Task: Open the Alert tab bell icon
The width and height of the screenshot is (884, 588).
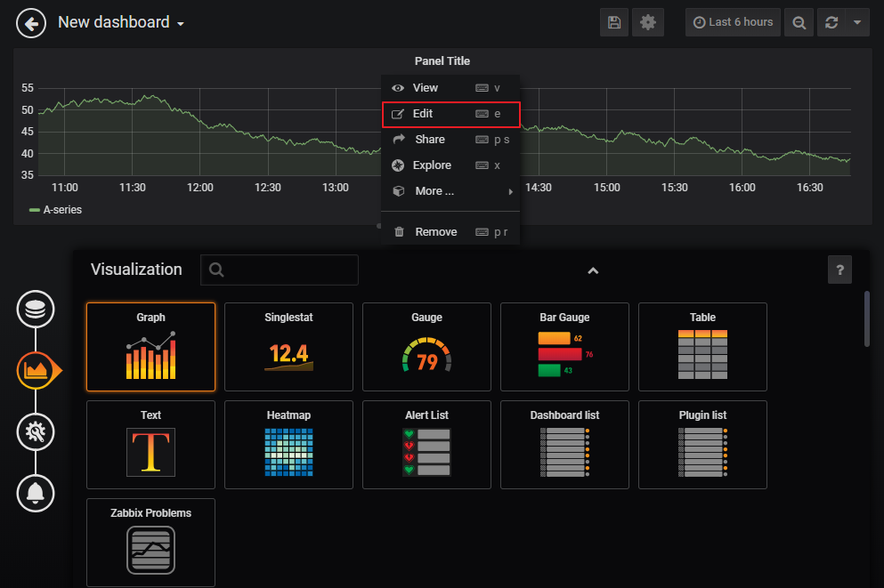Action: point(36,494)
